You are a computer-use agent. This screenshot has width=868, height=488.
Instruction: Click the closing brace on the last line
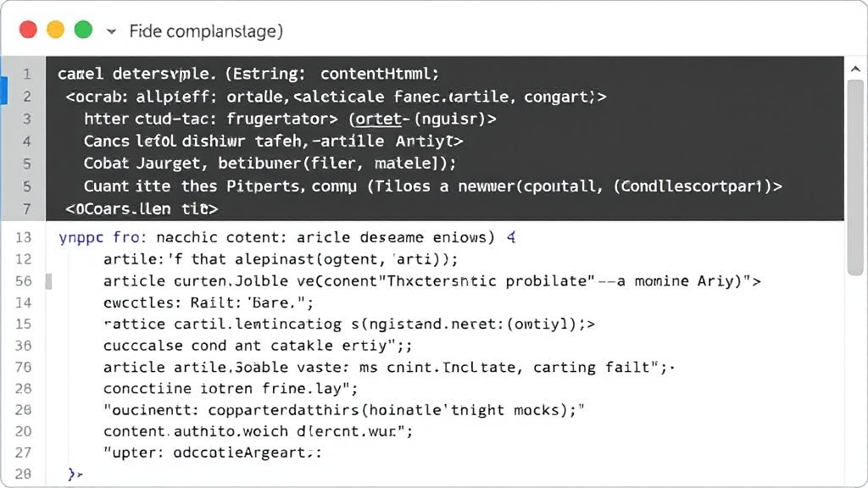(x=72, y=474)
